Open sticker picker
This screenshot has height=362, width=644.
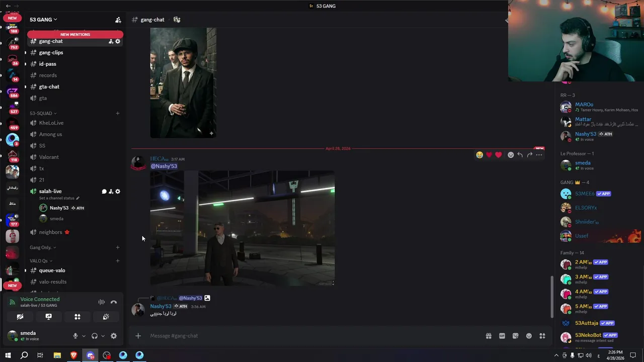[x=516, y=336]
